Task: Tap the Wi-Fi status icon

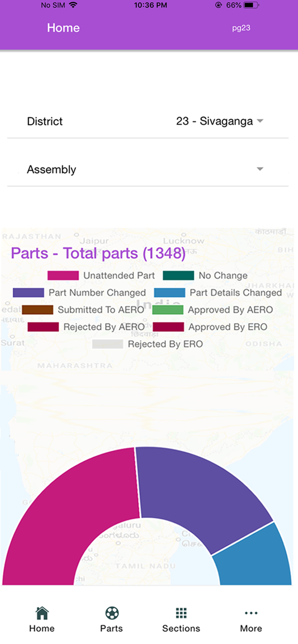Action: coord(73,6)
